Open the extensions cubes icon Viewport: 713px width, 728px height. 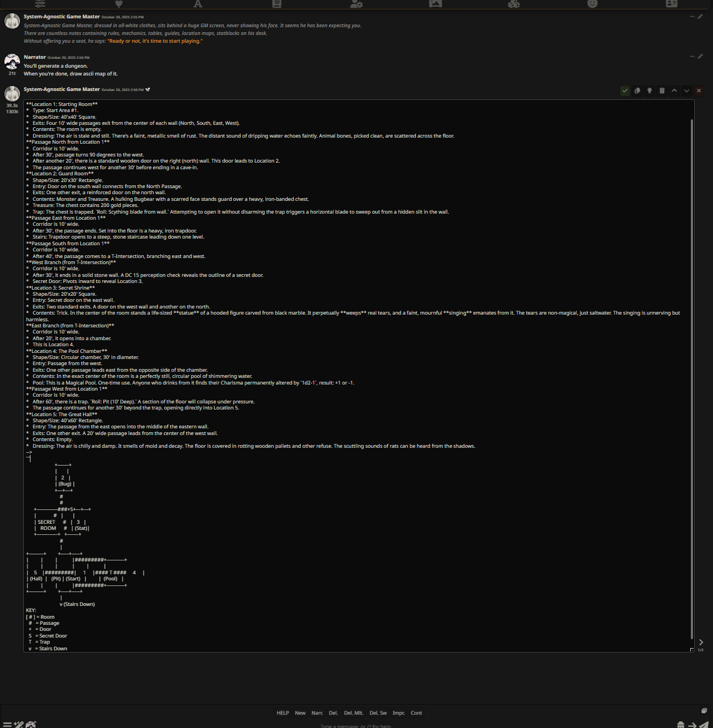514,3
